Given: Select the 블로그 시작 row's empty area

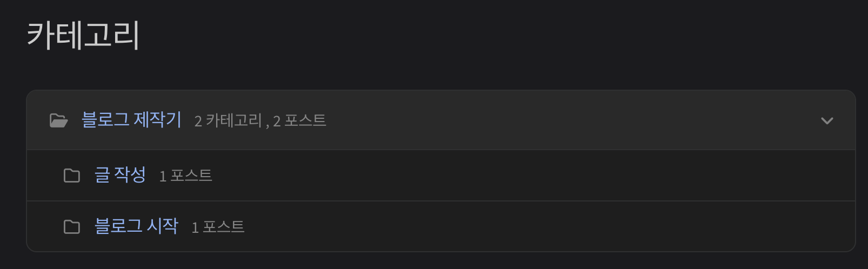Looking at the screenshot, I should coord(546,226).
